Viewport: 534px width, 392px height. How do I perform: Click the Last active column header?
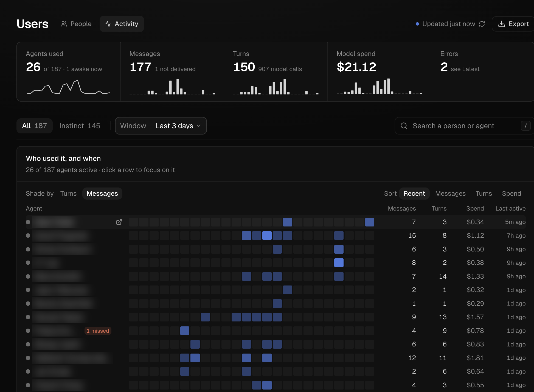tap(510, 209)
